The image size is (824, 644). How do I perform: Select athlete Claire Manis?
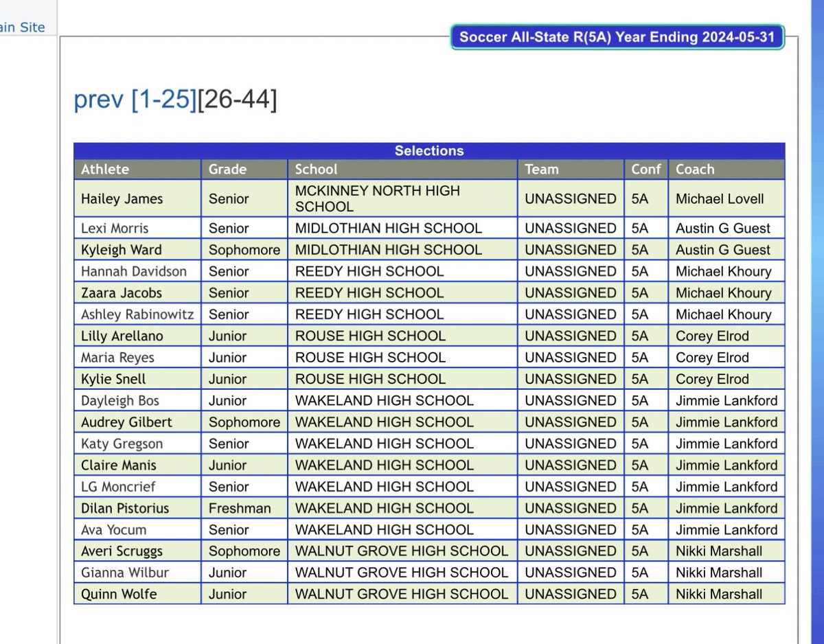119,465
